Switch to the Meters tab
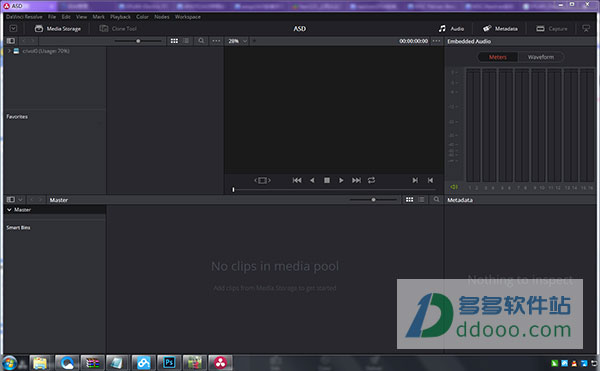This screenshot has width=600, height=371. click(x=497, y=57)
